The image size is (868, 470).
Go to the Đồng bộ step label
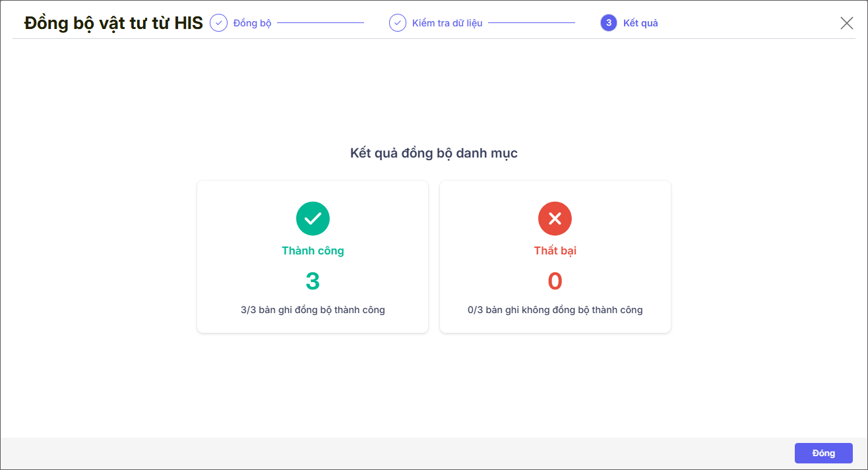(252, 23)
